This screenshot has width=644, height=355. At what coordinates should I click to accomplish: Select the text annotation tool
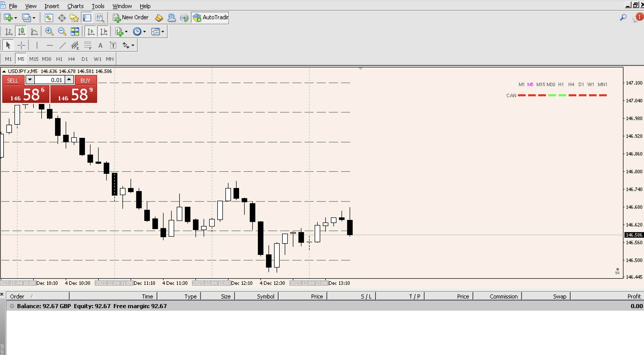pos(100,45)
